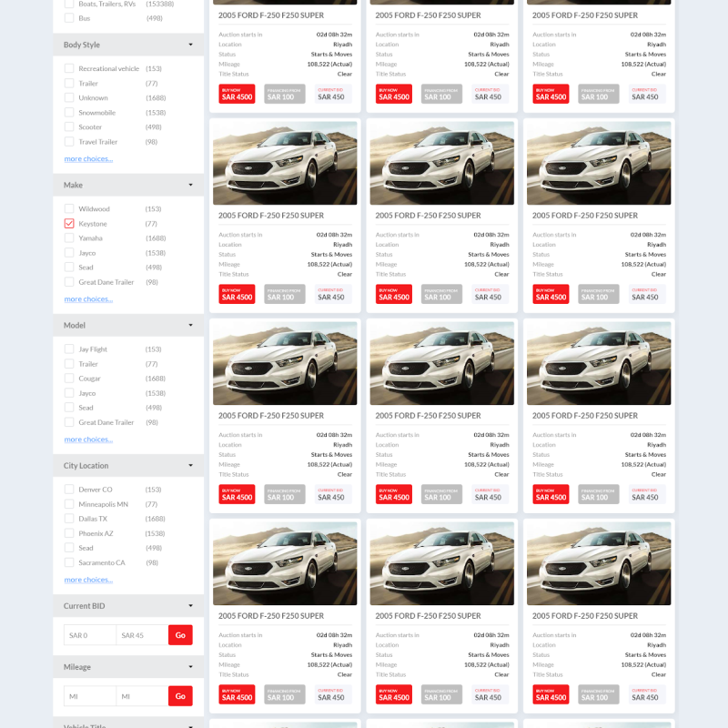Screen dimensions: 728x728
Task: Check the Recreational vehicle checkbox
Action: click(x=69, y=69)
